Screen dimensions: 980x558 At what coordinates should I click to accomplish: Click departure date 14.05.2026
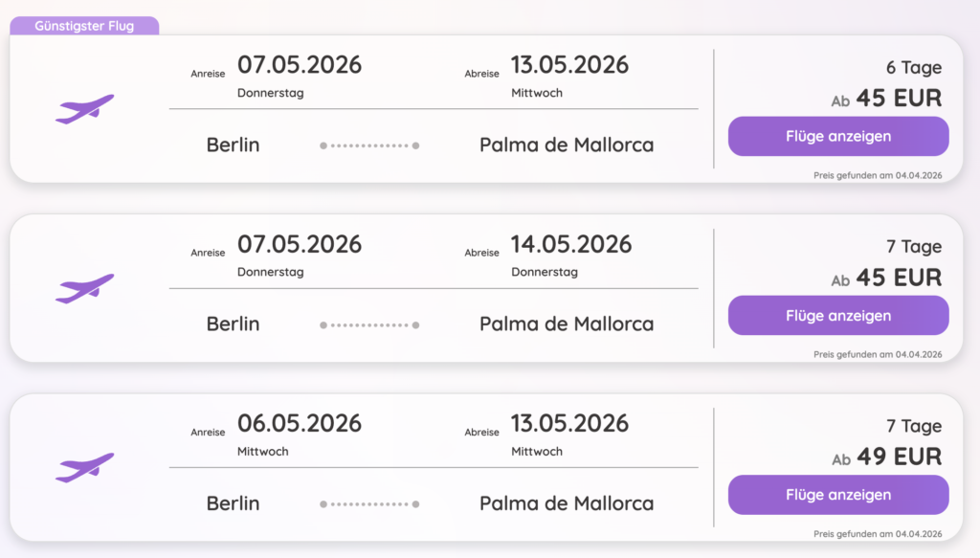point(571,244)
